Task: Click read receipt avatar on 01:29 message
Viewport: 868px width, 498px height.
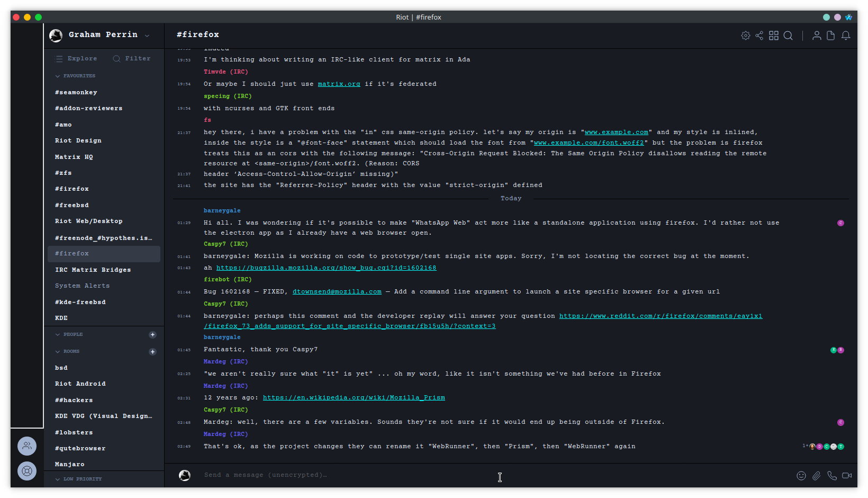Action: point(840,223)
